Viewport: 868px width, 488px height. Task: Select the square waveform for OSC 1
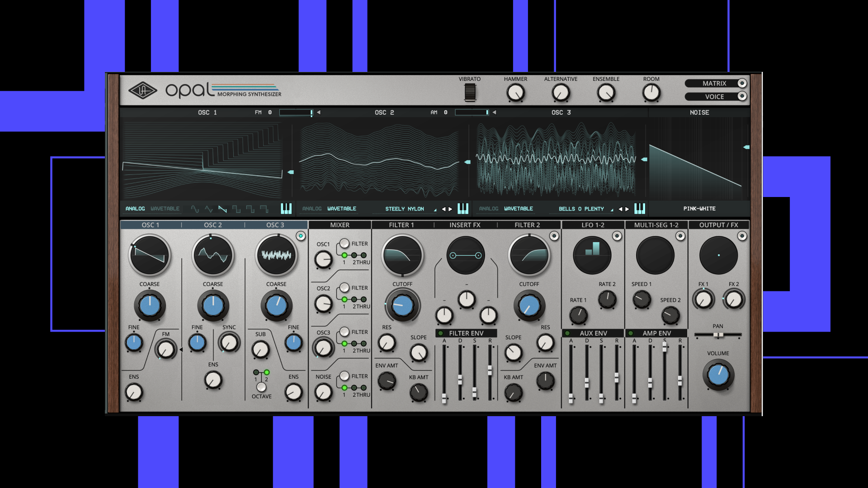coord(236,209)
